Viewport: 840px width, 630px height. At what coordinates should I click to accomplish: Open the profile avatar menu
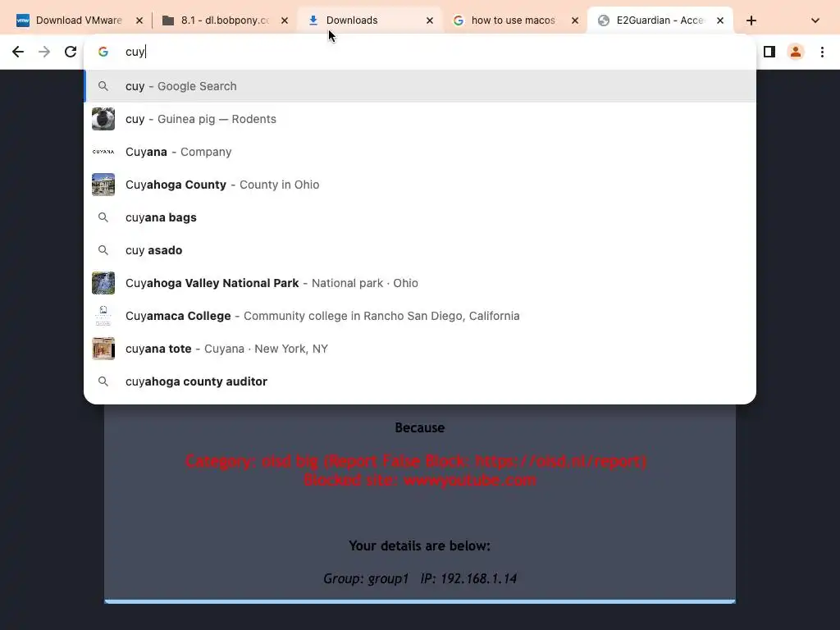[x=796, y=52]
